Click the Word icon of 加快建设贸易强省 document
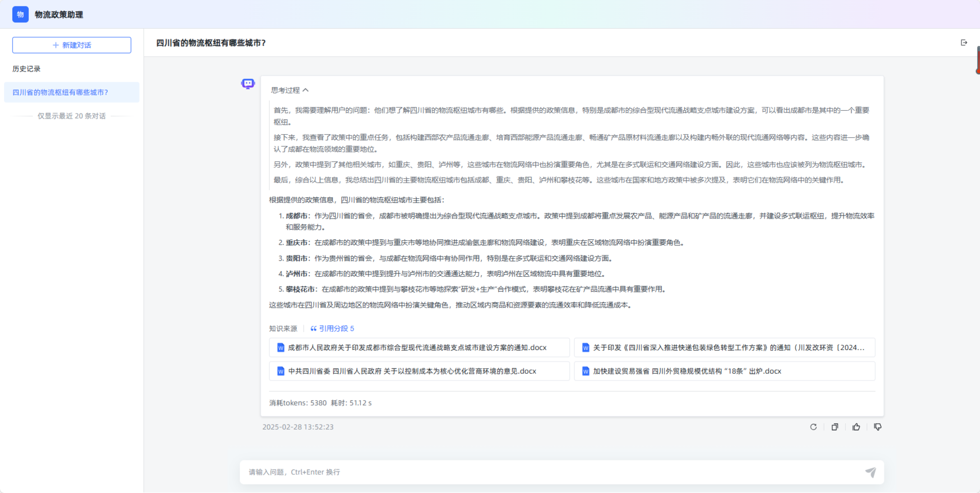980x493 pixels. pos(586,371)
